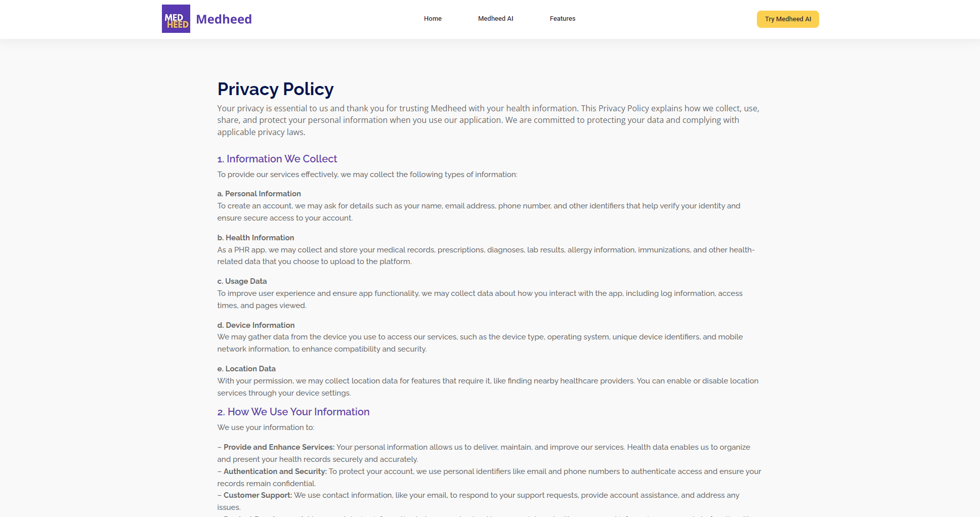Click the Health Information subheading

(x=255, y=238)
